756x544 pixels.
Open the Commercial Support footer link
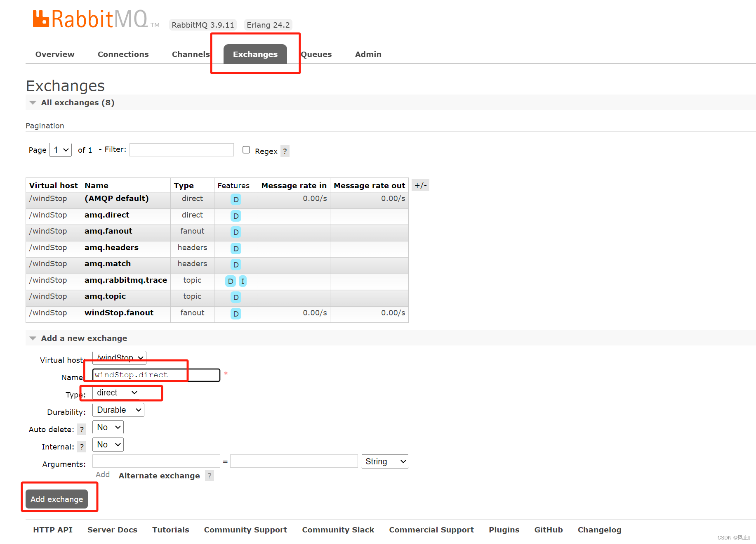pos(431,530)
